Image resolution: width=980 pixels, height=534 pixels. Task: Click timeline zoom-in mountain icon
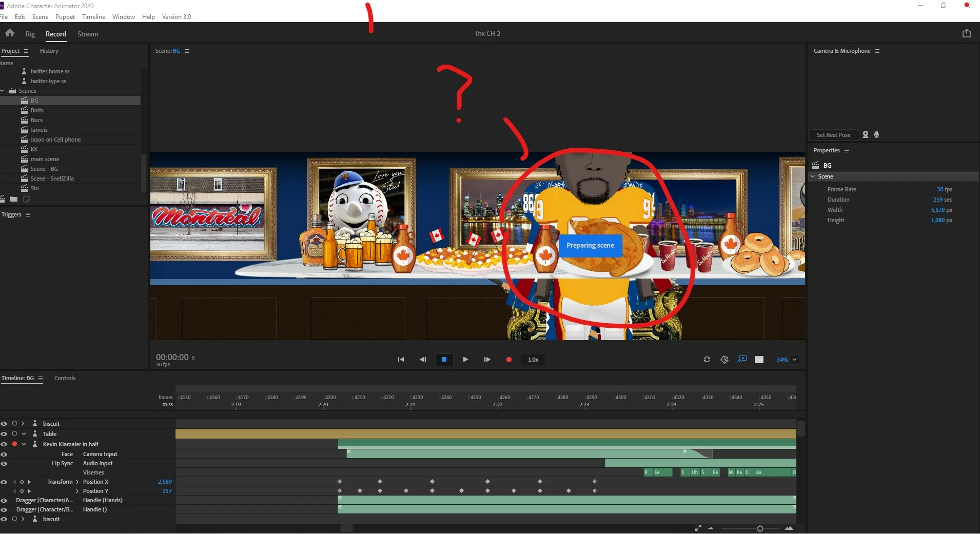[x=789, y=528]
